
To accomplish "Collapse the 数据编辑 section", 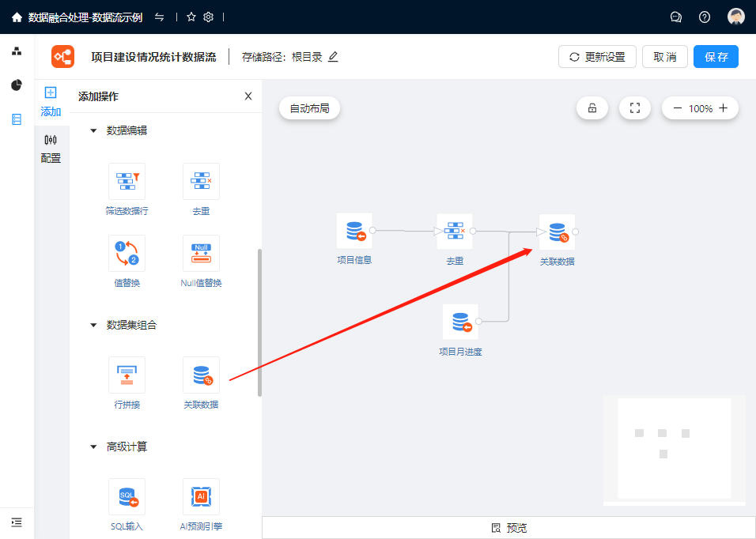I will [93, 130].
